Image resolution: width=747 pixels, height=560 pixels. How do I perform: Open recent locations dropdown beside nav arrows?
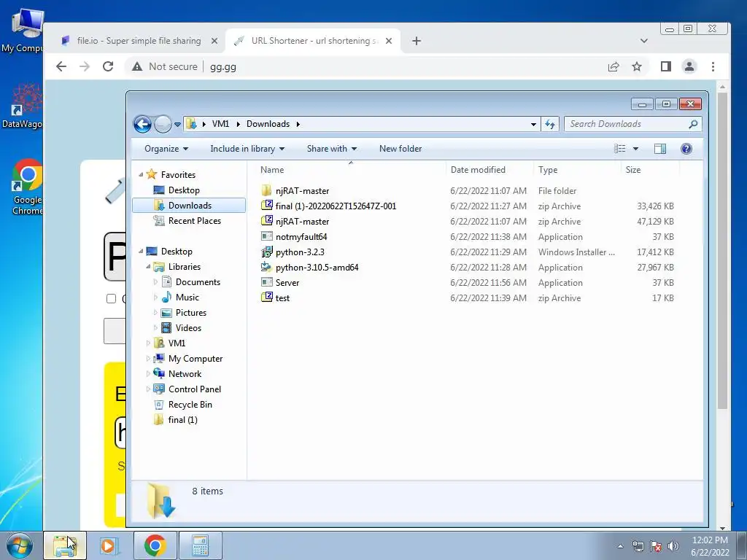pos(177,125)
